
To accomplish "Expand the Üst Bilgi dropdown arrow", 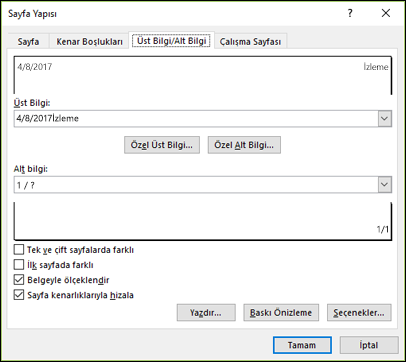I will [x=384, y=119].
